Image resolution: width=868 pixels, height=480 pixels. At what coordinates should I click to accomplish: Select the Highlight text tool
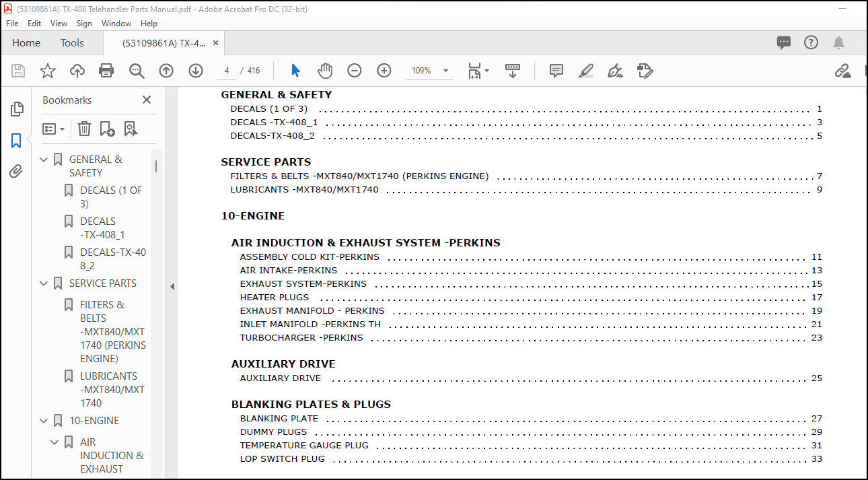(586, 71)
